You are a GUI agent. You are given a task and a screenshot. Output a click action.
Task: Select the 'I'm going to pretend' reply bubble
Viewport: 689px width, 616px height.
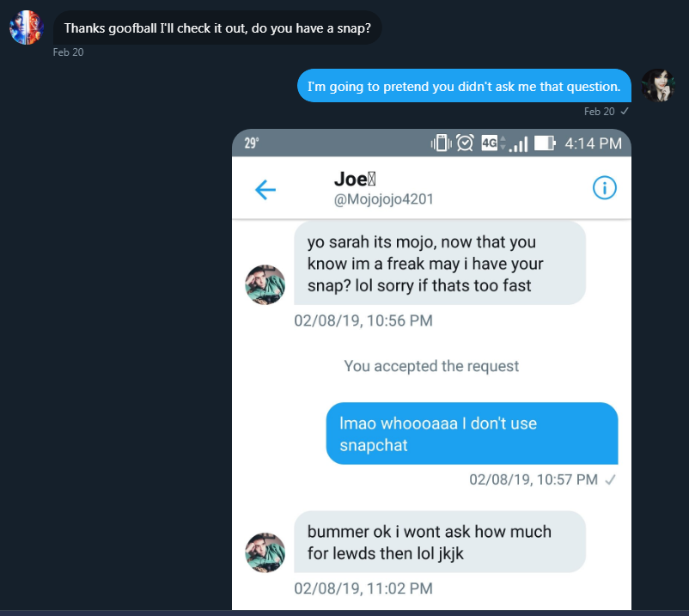(464, 86)
